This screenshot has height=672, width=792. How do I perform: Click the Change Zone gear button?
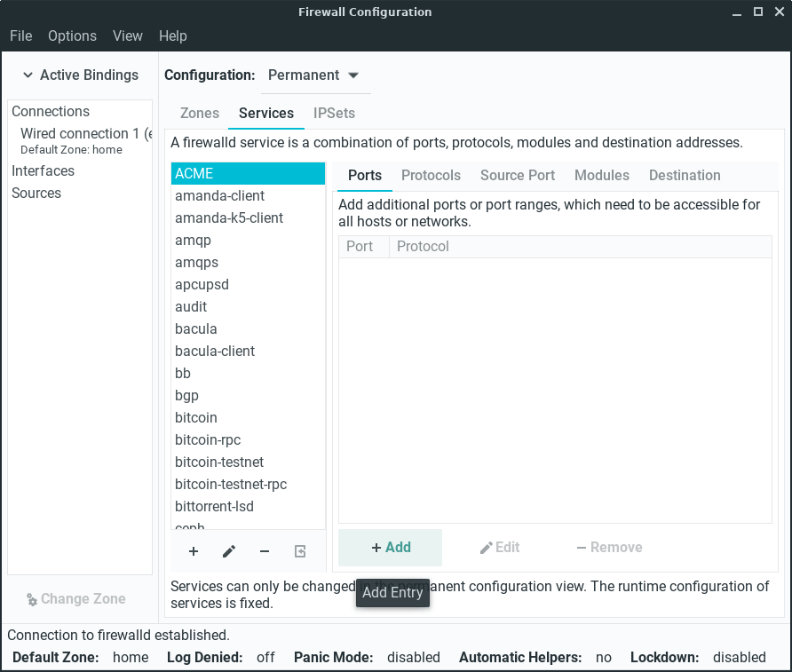pyautogui.click(x=75, y=599)
